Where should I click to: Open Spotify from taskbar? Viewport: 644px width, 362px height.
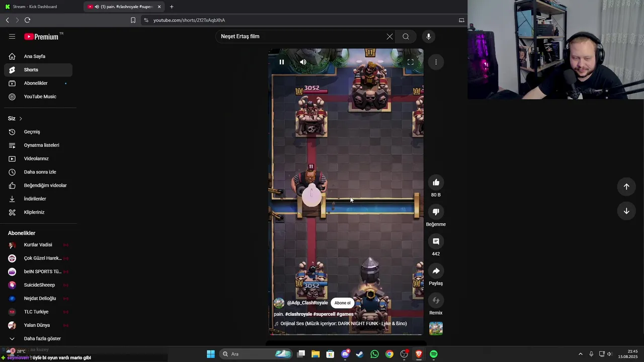pyautogui.click(x=434, y=354)
